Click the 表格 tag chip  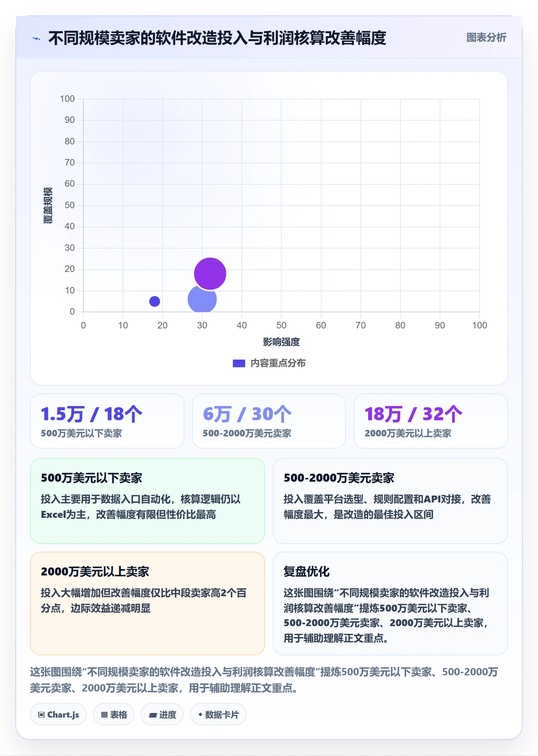point(114,715)
